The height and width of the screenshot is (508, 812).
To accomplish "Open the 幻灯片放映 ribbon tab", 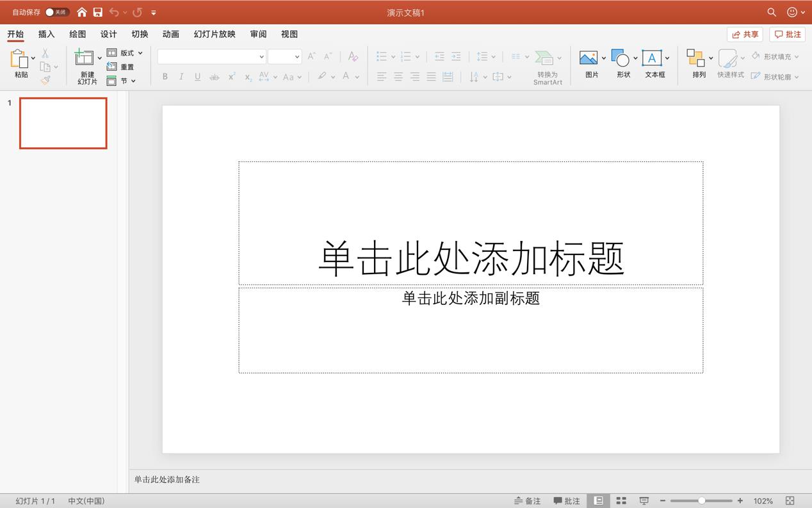I will pos(214,34).
